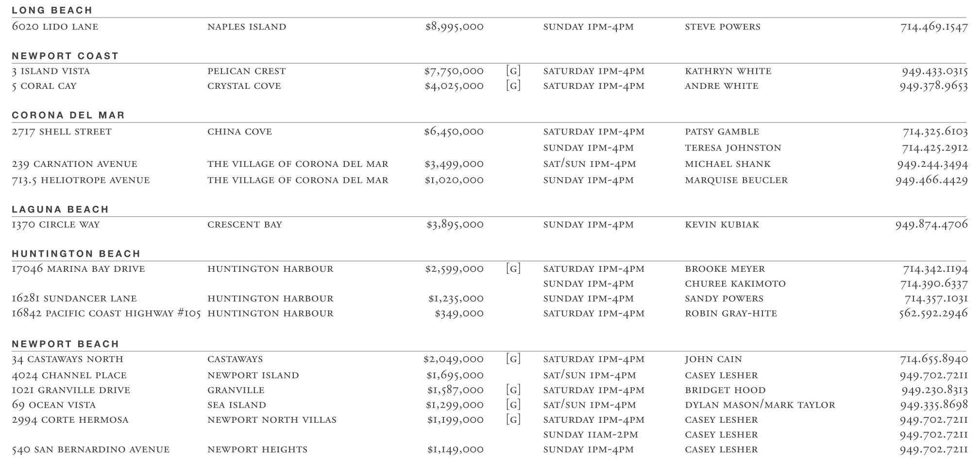Click the [G] marker beside 5 Coral Cay

coord(513,86)
